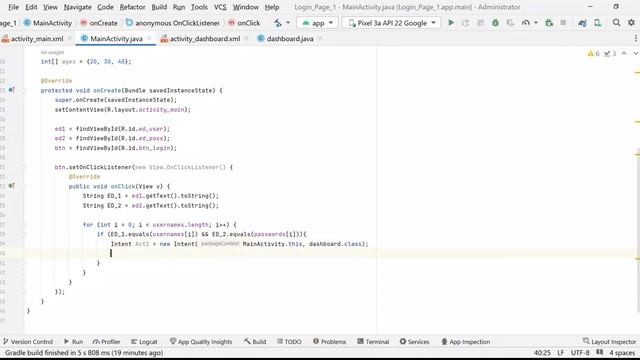This screenshot has width=640, height=360.
Task: Click the Search Everywhere magnifier icon
Action: pyautogui.click(x=617, y=23)
